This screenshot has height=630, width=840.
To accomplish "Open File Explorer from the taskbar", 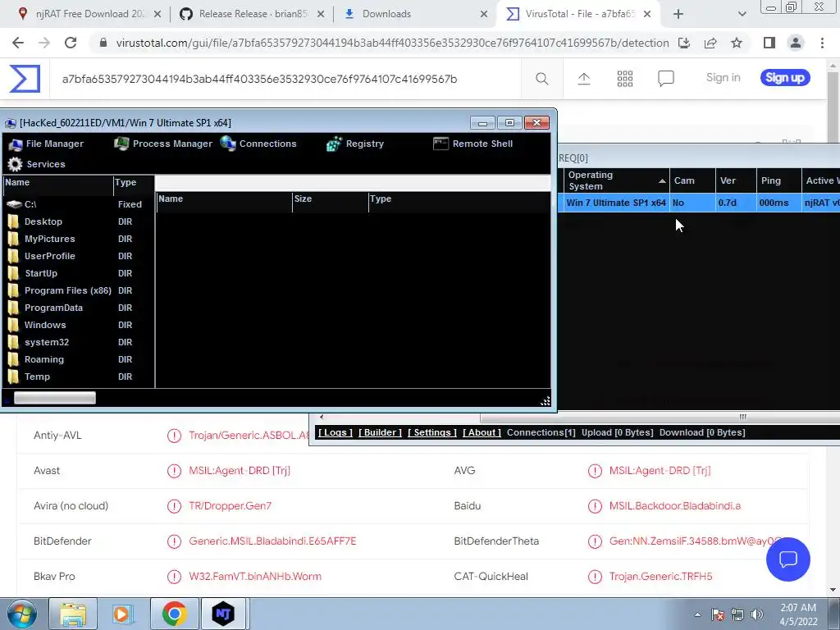I will pyautogui.click(x=73, y=614).
